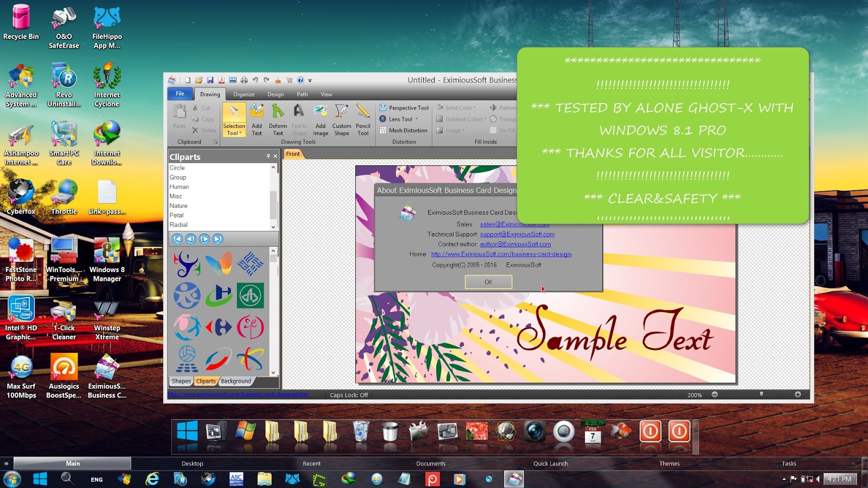Screen dimensions: 868x488
Task: Switch to the Organize ribbon tab
Action: click(x=244, y=94)
